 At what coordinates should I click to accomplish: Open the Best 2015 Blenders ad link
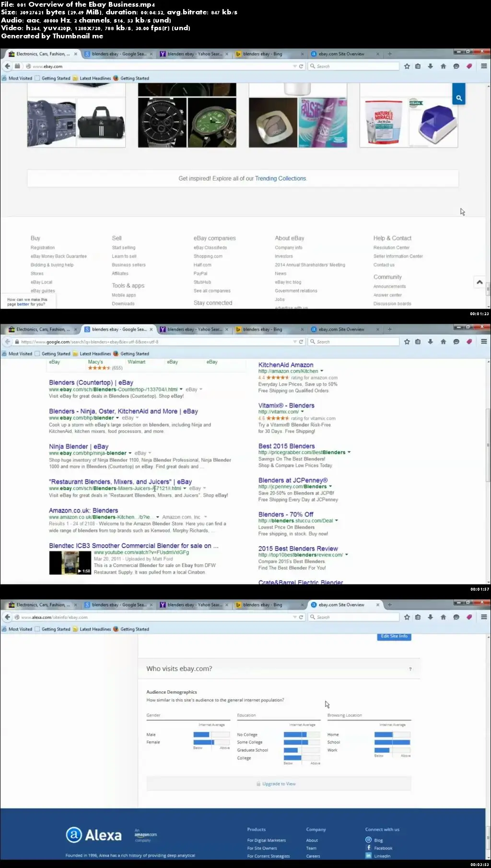point(287,446)
